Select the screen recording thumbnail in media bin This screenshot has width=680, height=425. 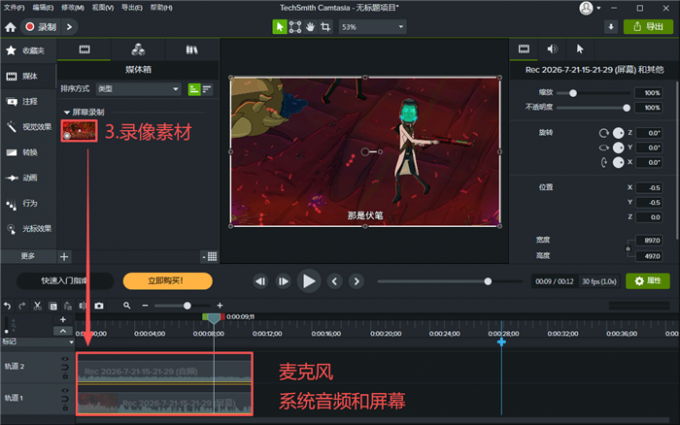click(x=79, y=131)
